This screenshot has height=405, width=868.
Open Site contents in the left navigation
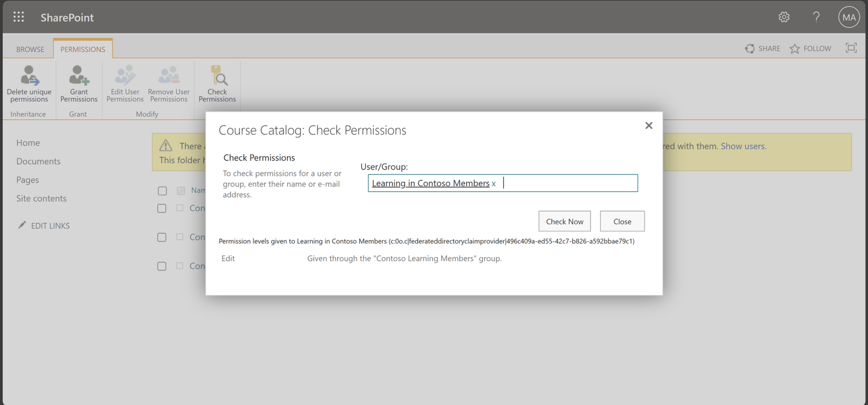[41, 199]
